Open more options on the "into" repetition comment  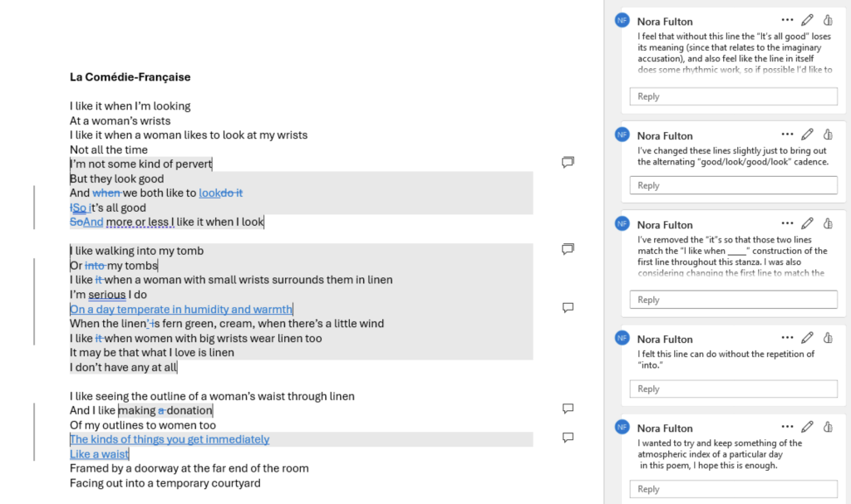point(787,337)
